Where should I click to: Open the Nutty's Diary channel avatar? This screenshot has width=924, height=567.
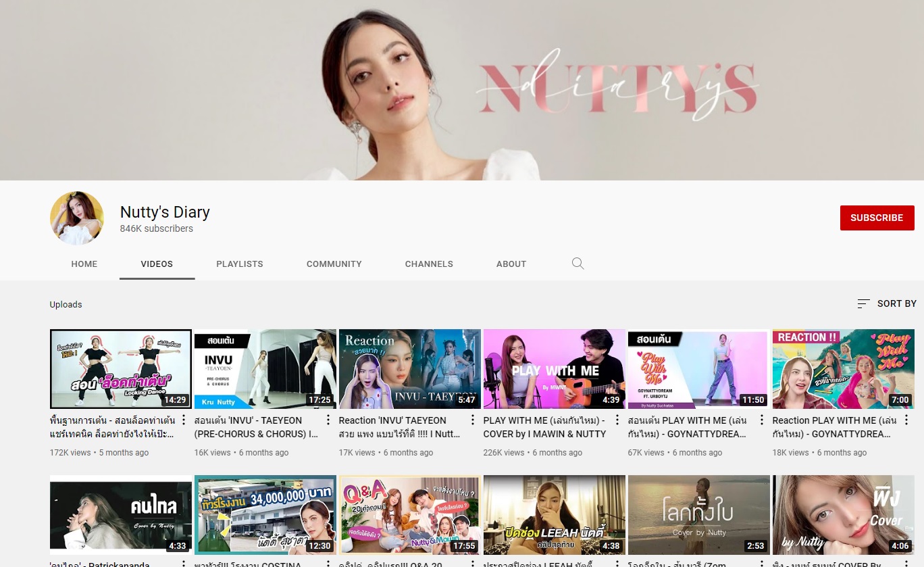(77, 218)
